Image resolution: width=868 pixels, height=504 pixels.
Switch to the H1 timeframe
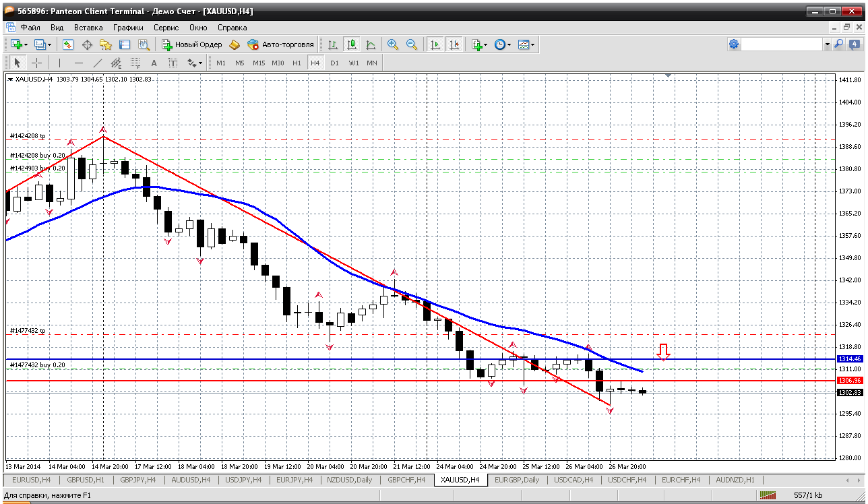pyautogui.click(x=297, y=63)
